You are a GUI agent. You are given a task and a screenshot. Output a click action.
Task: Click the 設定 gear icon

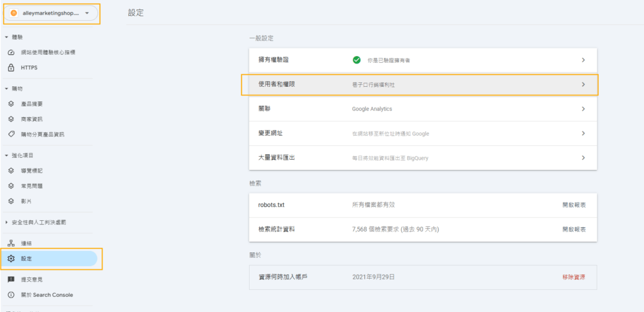pos(11,259)
